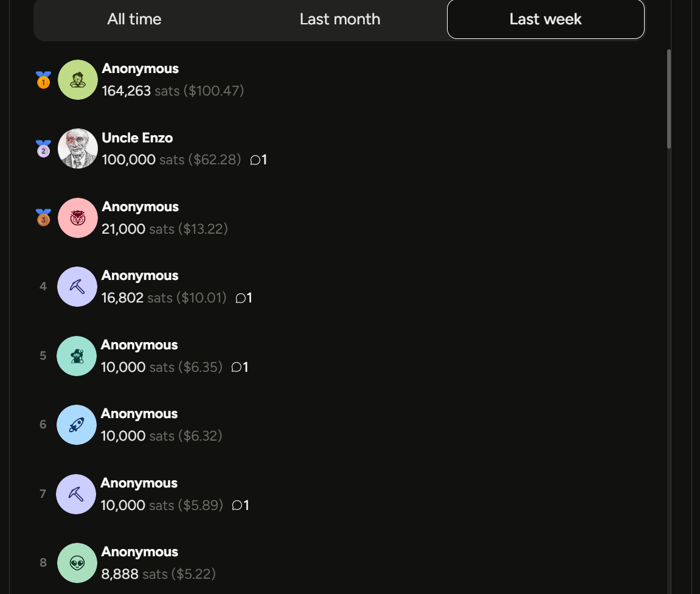
Task: Click the bronze third-place medal icon
Action: (x=43, y=217)
